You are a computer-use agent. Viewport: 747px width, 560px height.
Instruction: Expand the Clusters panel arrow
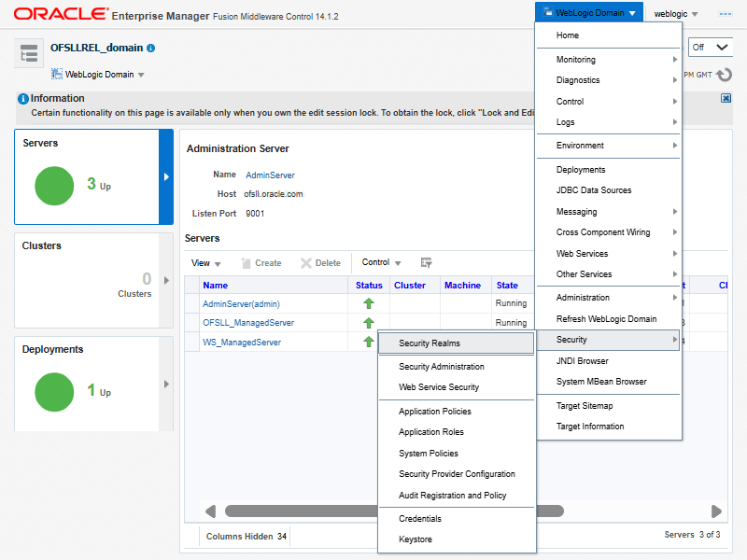[167, 280]
